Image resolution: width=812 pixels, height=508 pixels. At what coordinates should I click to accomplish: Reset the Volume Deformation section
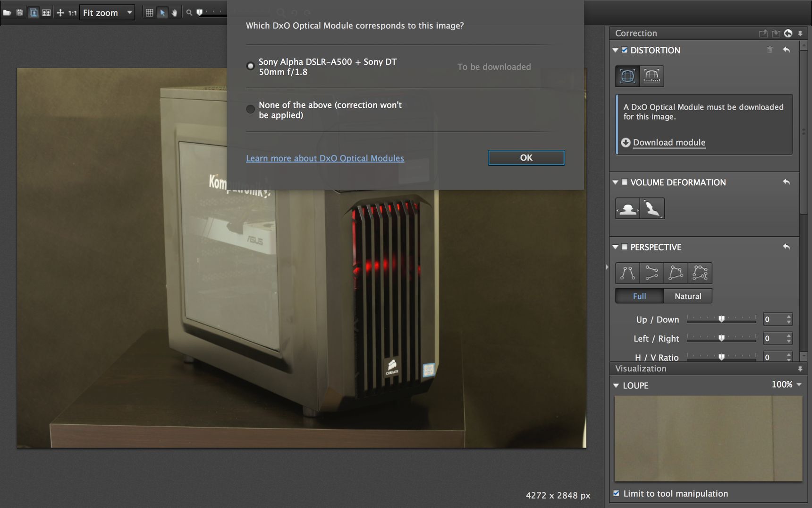coord(787,182)
